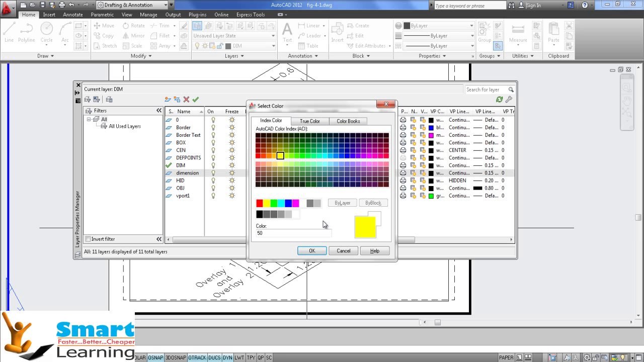Click Help in Select Color dialog
644x362 pixels.
tap(375, 251)
